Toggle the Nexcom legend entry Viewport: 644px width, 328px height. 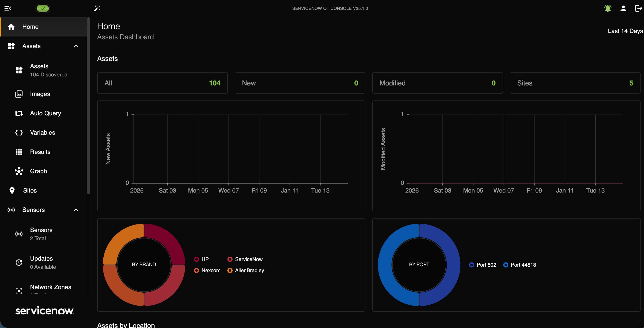point(207,271)
